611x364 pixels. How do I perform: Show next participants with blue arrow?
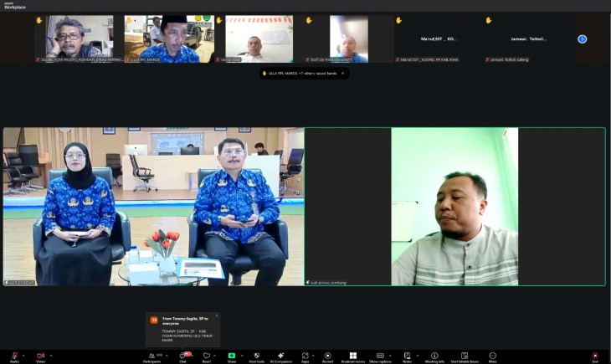tap(583, 39)
